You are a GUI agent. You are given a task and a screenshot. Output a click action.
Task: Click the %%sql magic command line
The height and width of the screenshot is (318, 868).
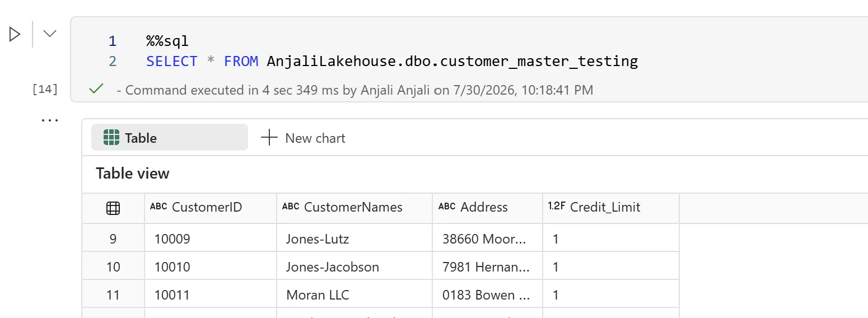167,41
